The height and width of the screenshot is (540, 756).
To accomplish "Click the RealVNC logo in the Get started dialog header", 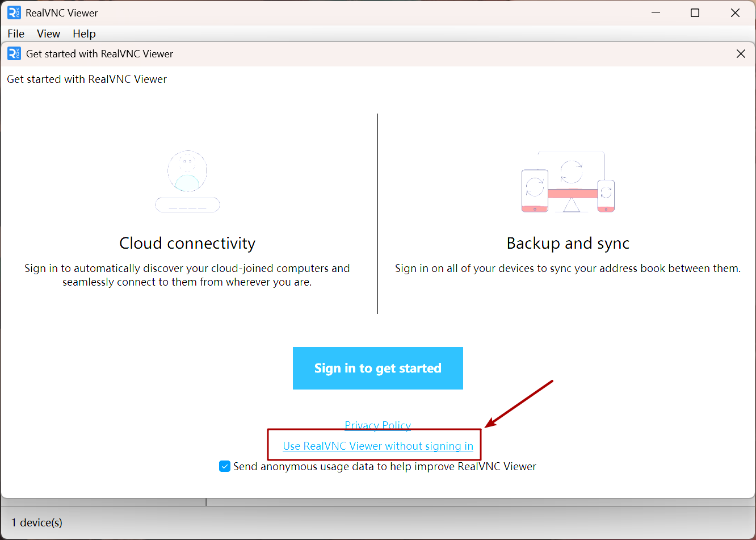I will point(14,53).
